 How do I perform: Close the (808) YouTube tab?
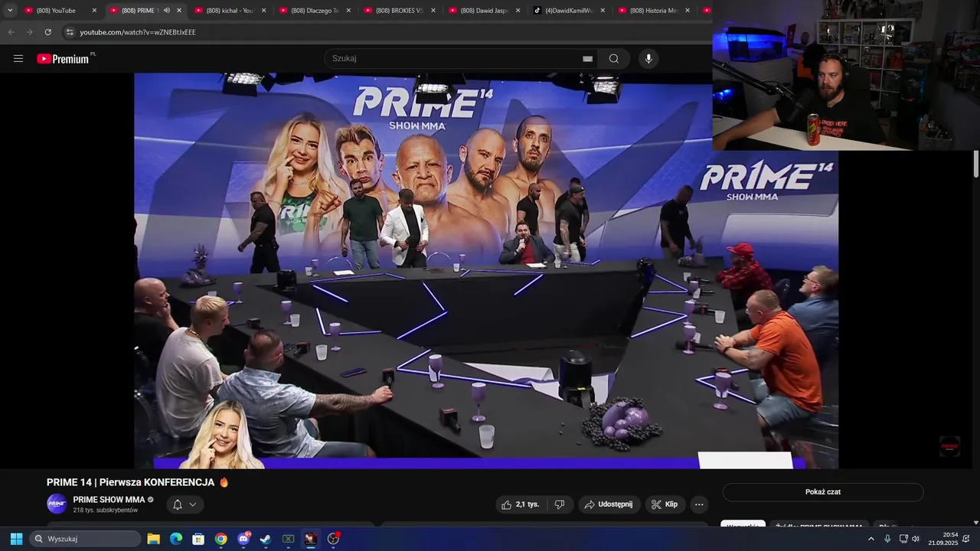point(94,11)
